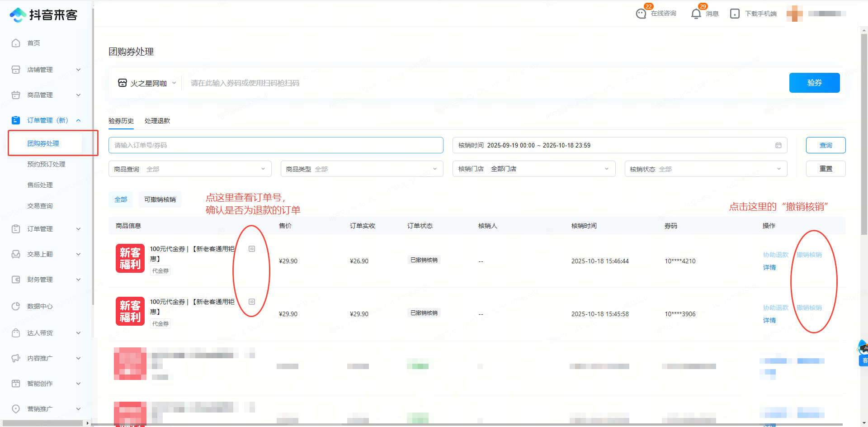The image size is (868, 427).
Task: Open the notifications bell icon
Action: click(696, 14)
